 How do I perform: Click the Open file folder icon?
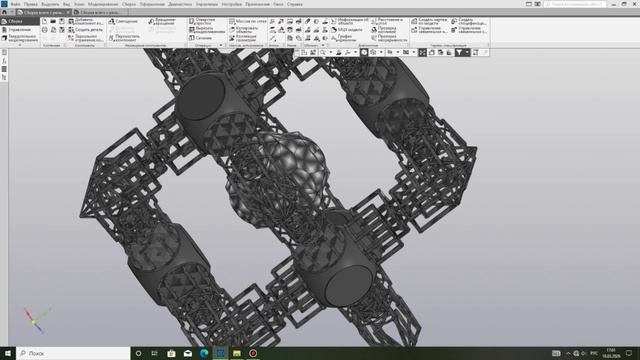[x=53, y=21]
